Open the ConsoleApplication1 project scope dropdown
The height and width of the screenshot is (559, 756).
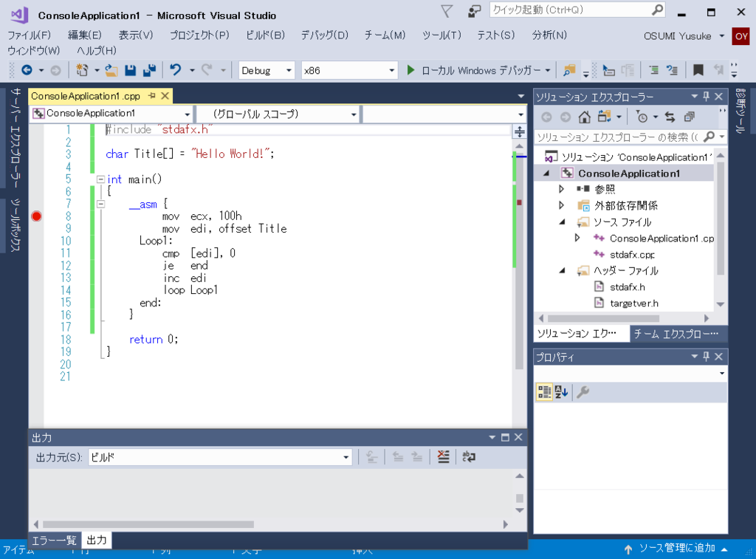click(111, 114)
